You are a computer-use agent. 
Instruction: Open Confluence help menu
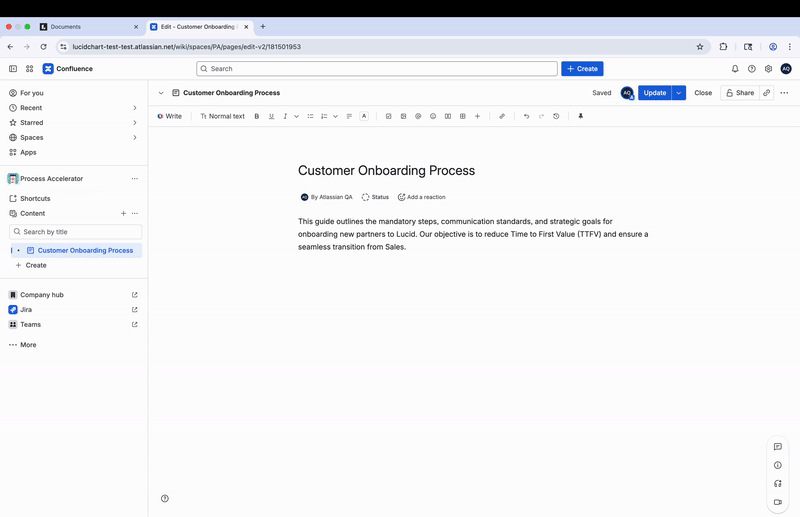[x=752, y=69]
